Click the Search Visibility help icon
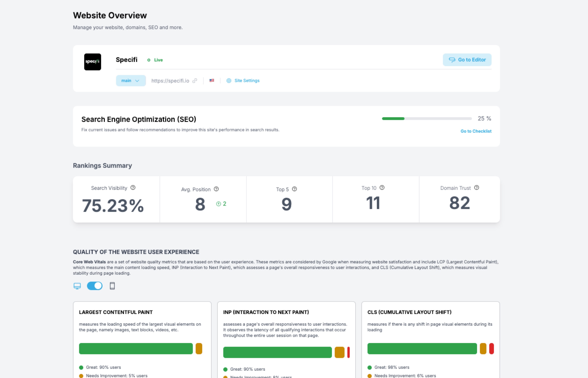The width and height of the screenshot is (588, 378). (x=133, y=188)
